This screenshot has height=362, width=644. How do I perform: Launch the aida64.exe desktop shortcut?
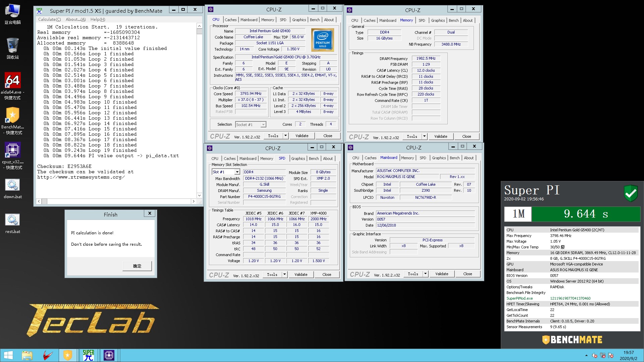click(12, 86)
